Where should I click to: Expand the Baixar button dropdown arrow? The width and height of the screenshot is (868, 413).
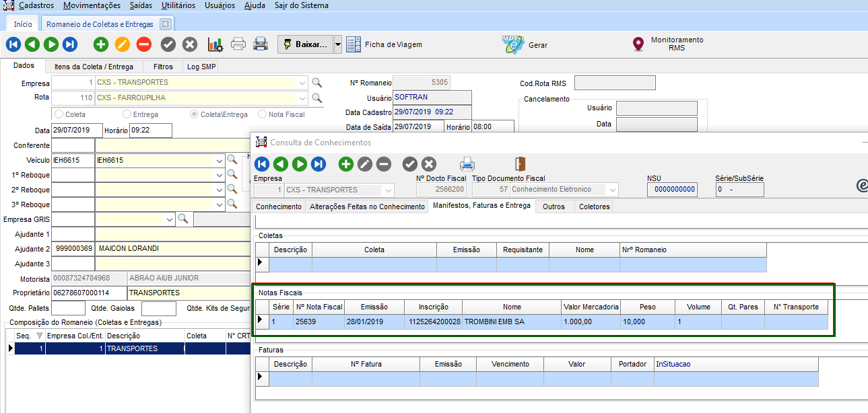point(338,44)
